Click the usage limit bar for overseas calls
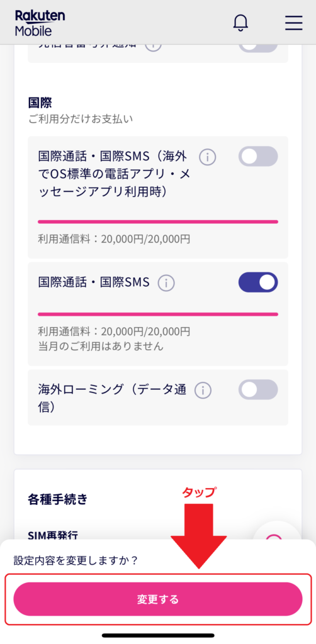The image size is (316, 644). click(158, 222)
